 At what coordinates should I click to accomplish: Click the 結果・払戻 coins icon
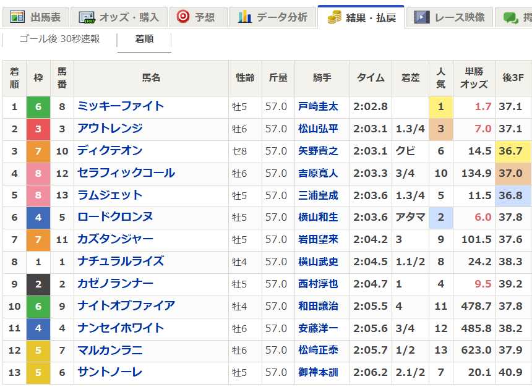(x=334, y=17)
